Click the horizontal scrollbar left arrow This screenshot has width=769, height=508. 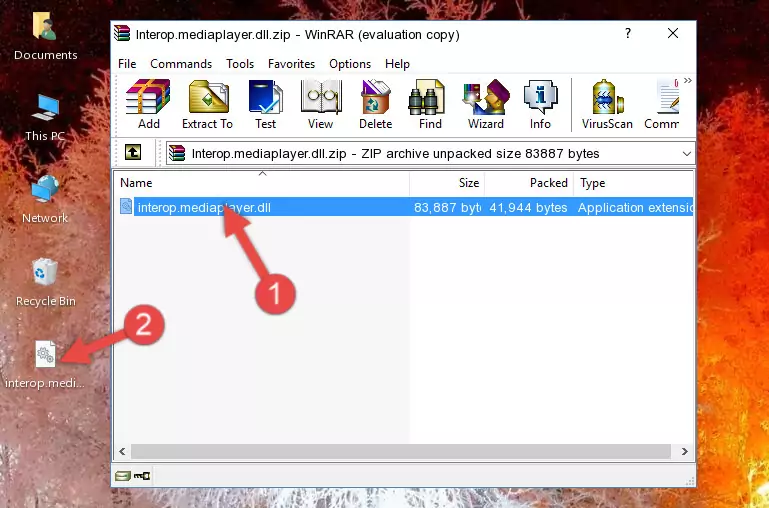(x=123, y=452)
